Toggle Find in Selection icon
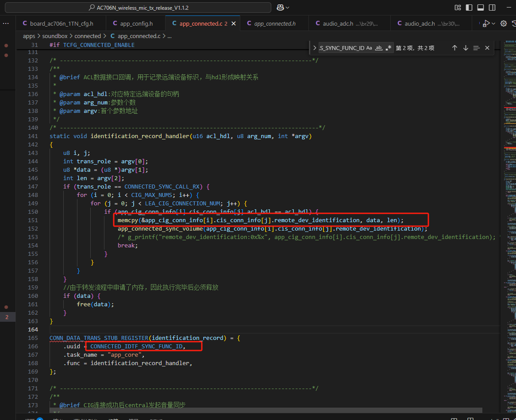This screenshot has width=516, height=420. pyautogui.click(x=477, y=48)
